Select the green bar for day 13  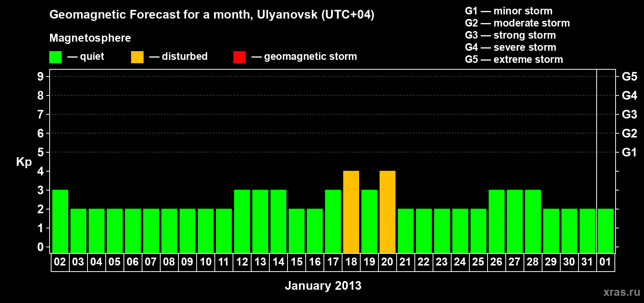[260, 221]
